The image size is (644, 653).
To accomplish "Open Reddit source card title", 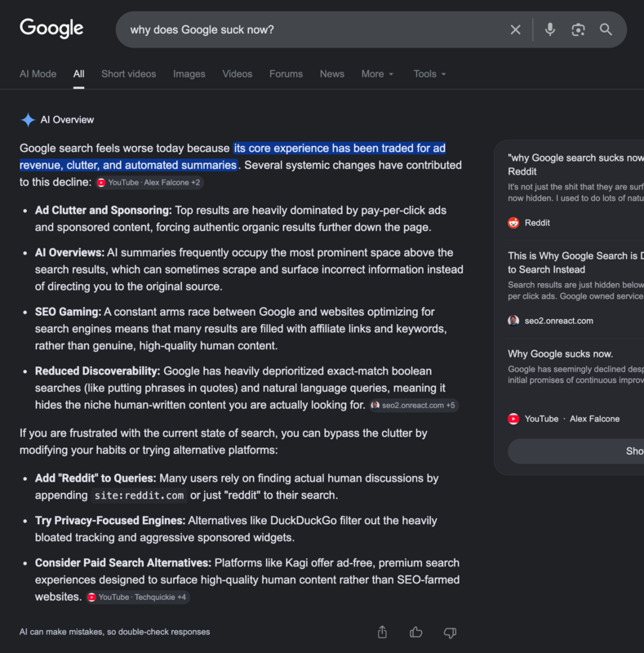I will click(575, 165).
